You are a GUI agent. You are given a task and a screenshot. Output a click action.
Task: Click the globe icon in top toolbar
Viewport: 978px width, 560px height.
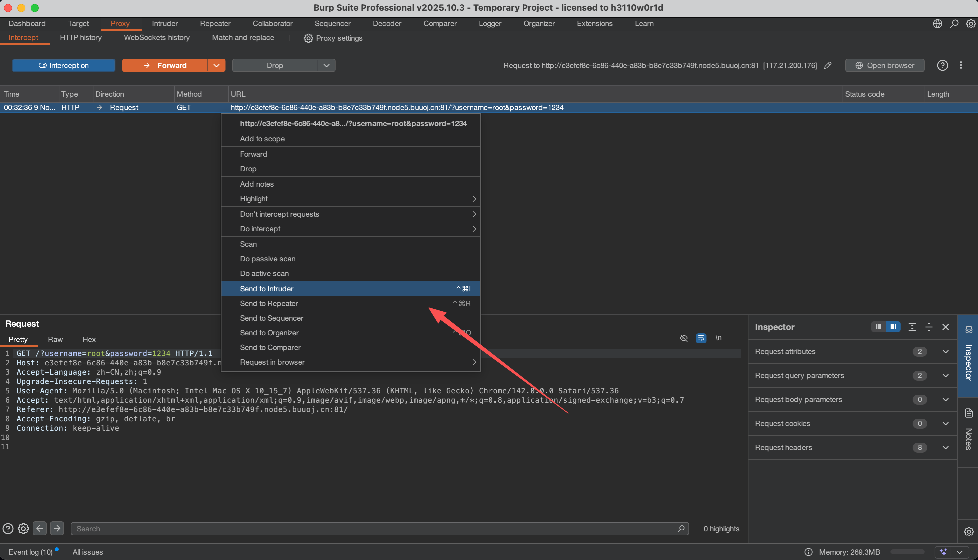click(937, 23)
